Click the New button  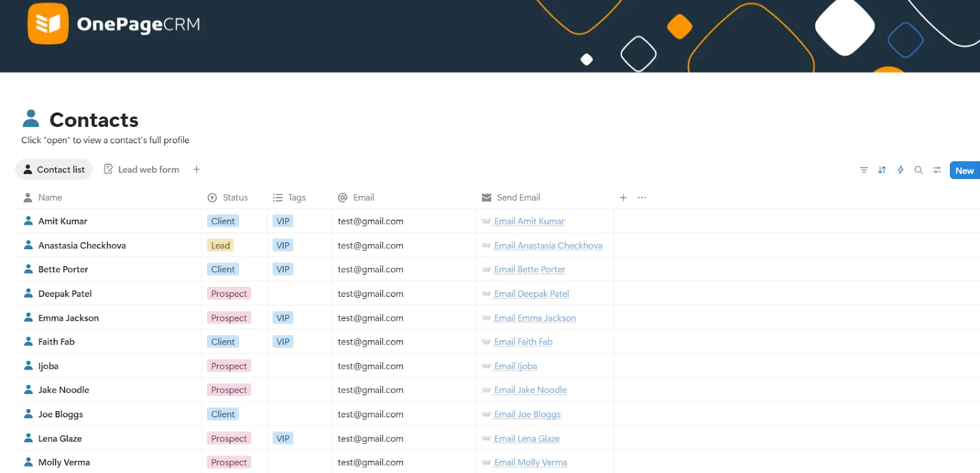(965, 170)
